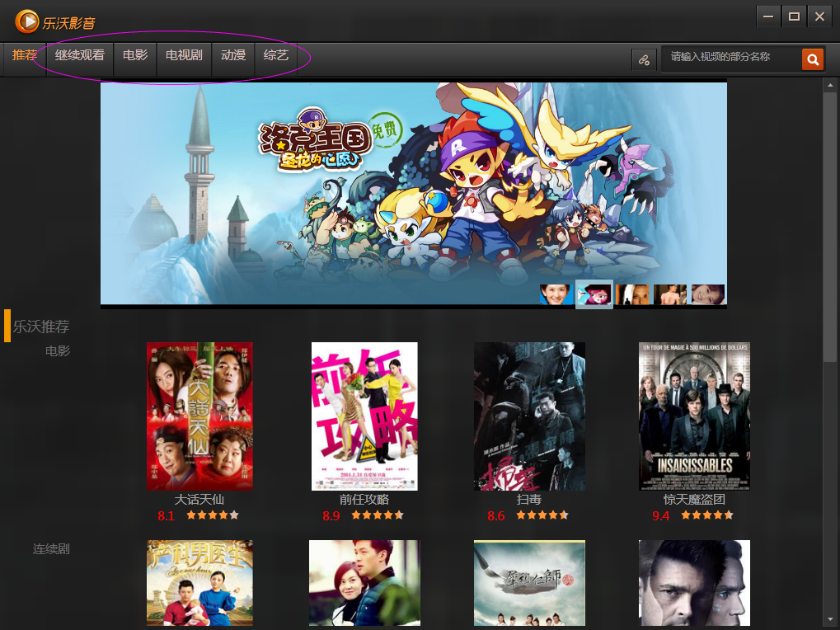Open the 推荐 tab
840x630 pixels.
(25, 55)
